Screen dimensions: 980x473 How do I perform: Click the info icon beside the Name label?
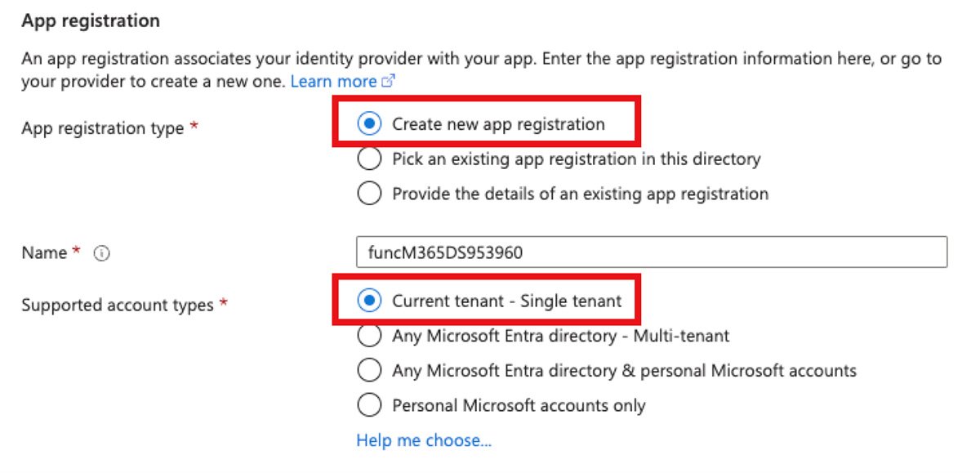click(102, 253)
